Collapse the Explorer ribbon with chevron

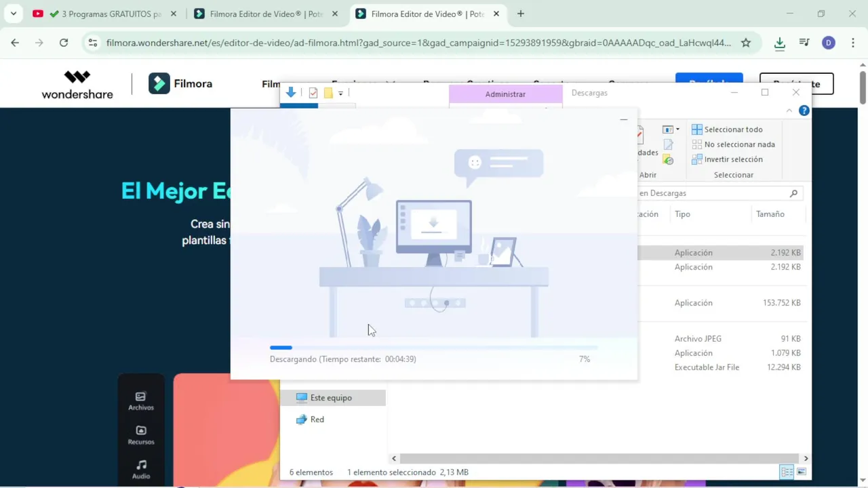789,110
